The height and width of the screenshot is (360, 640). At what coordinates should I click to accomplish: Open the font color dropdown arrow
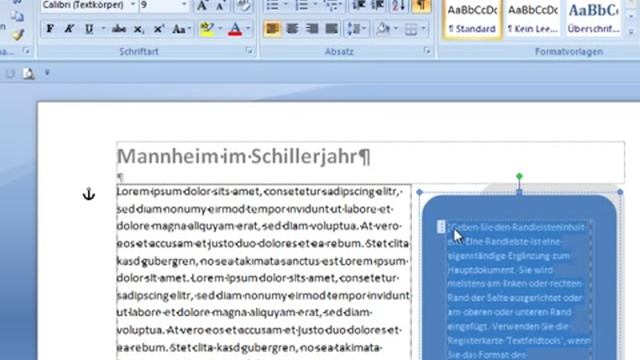pos(248,29)
